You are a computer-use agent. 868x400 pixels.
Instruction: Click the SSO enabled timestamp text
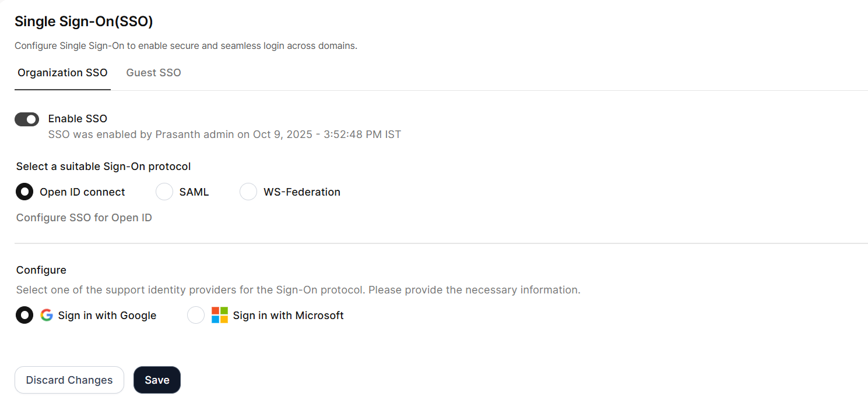tap(224, 134)
